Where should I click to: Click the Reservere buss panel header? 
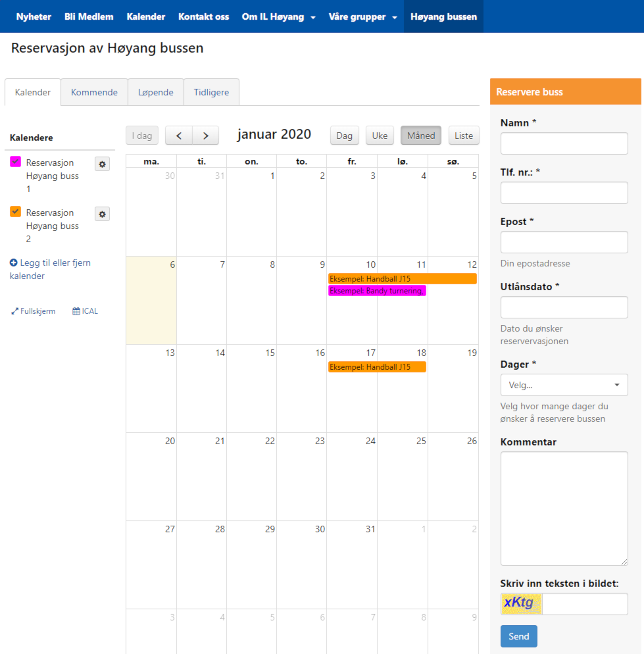click(566, 91)
